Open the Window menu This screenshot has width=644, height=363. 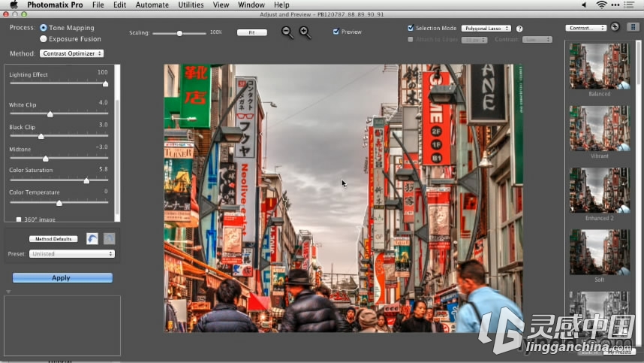(x=251, y=5)
